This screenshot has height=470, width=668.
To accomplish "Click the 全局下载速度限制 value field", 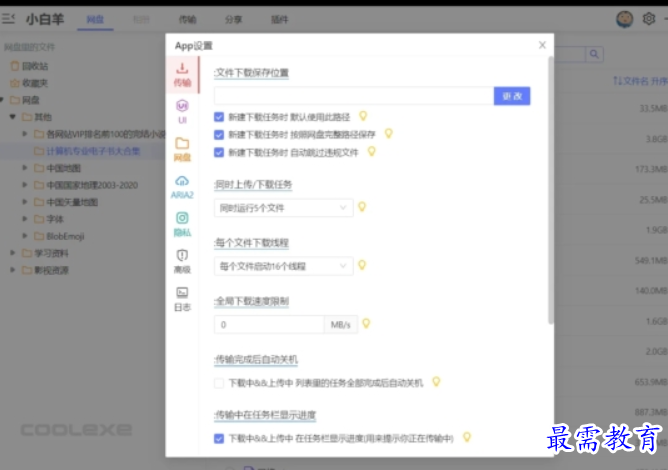I will [269, 325].
